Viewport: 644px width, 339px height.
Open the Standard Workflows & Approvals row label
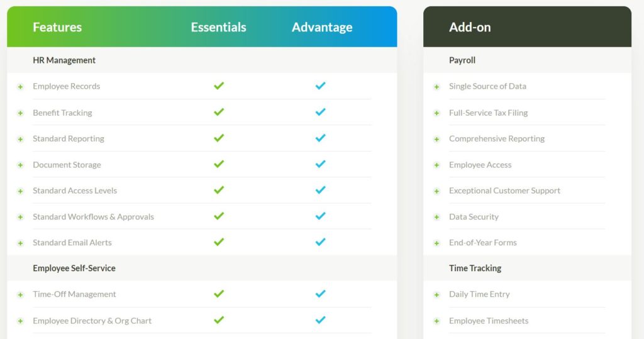[x=93, y=216]
